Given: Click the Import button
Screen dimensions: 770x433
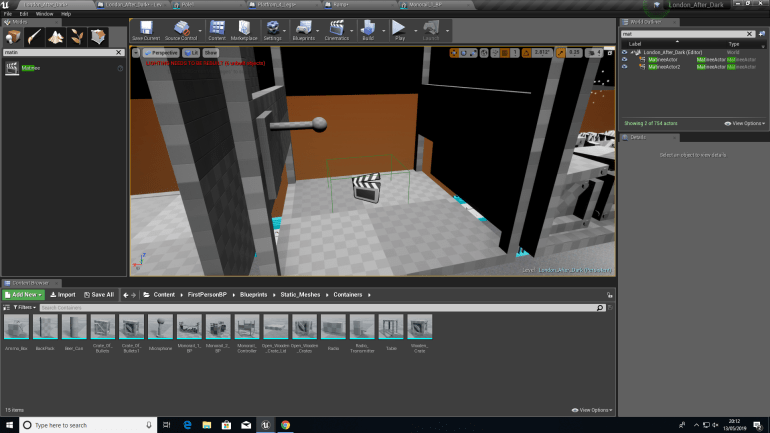Looking at the screenshot, I should tap(63, 295).
